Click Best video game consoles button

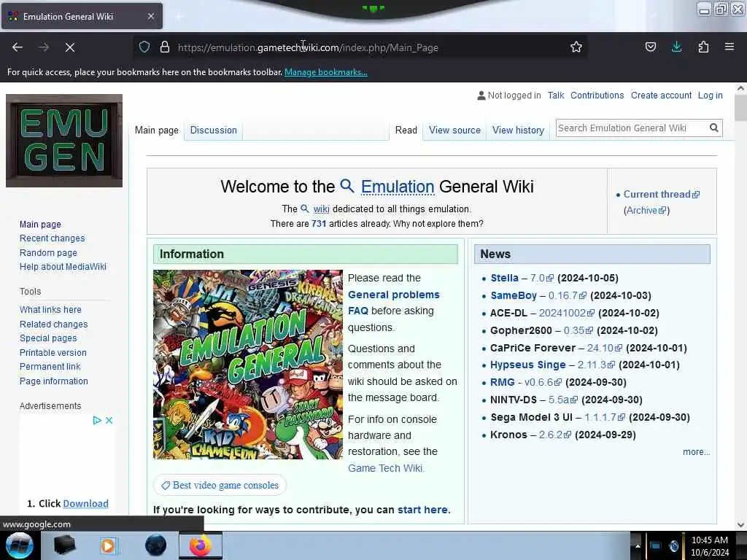220,485
